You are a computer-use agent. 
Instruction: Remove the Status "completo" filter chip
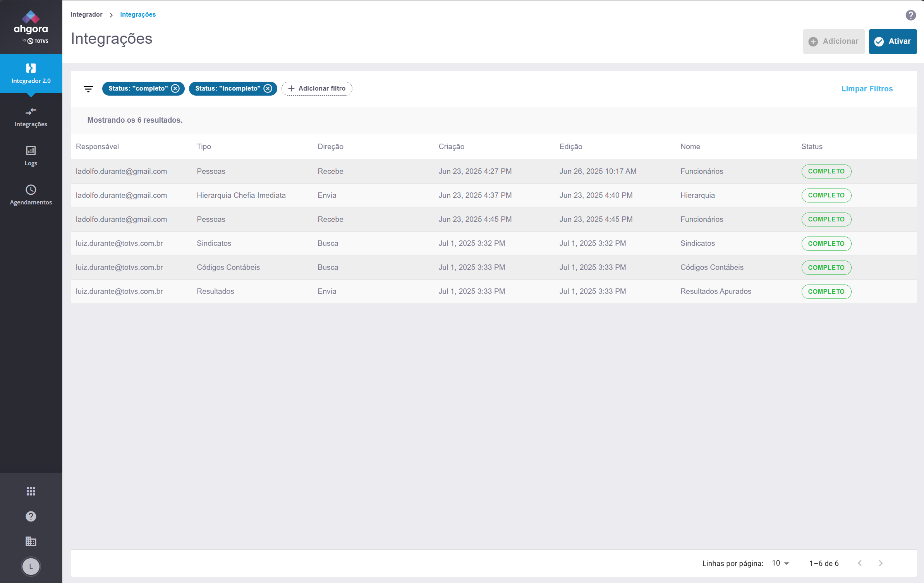[x=175, y=89]
